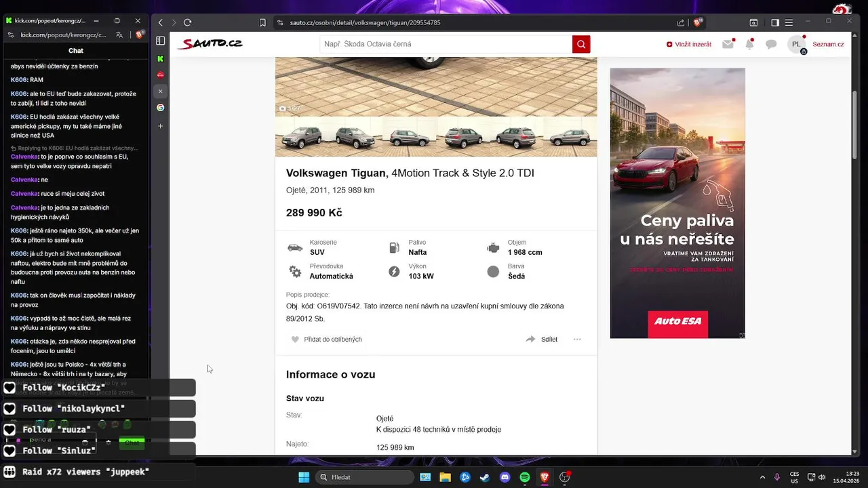The width and height of the screenshot is (868, 488).
Task: Show hidden system tray icons chevron
Action: point(762,477)
